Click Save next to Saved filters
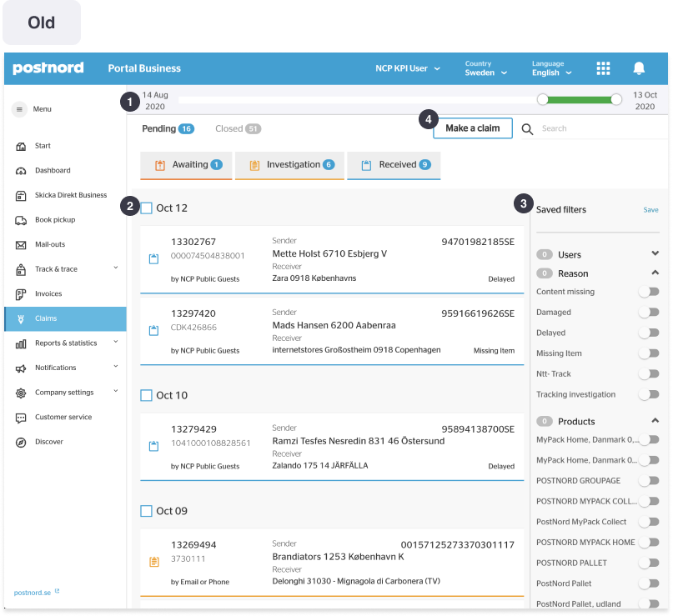673x616 pixels. point(650,210)
